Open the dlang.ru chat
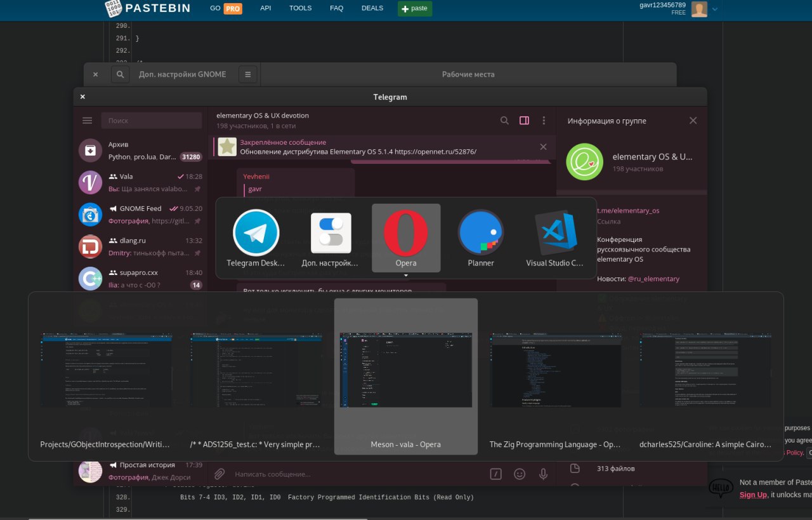This screenshot has height=520, width=812. point(140,246)
